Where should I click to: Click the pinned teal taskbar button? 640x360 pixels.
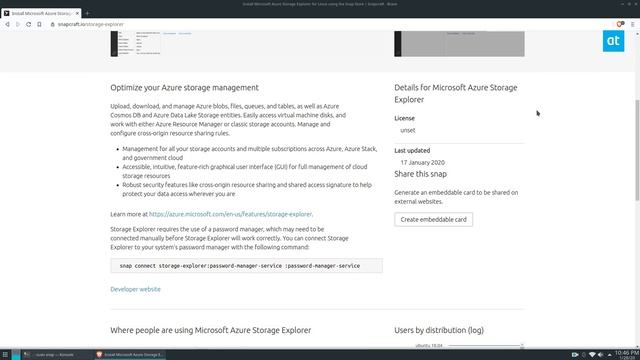point(16,355)
